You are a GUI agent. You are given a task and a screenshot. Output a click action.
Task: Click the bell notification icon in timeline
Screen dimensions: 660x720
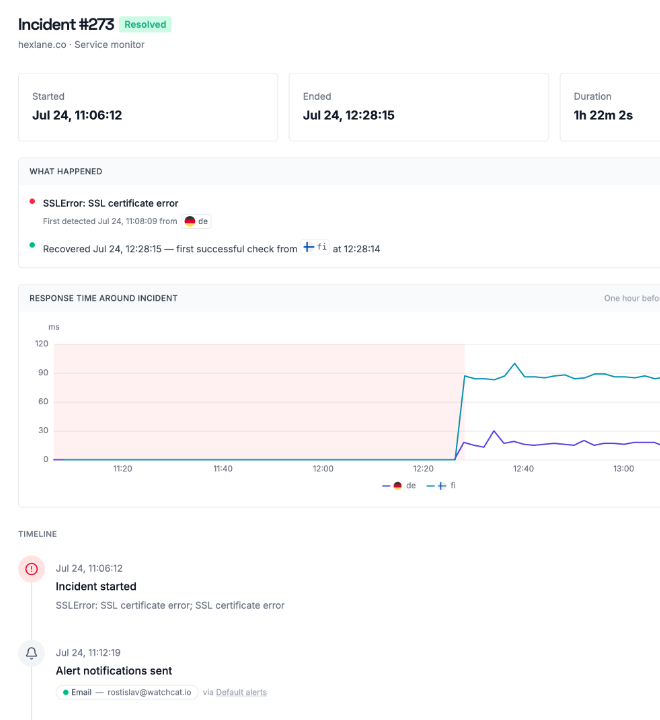(31, 653)
